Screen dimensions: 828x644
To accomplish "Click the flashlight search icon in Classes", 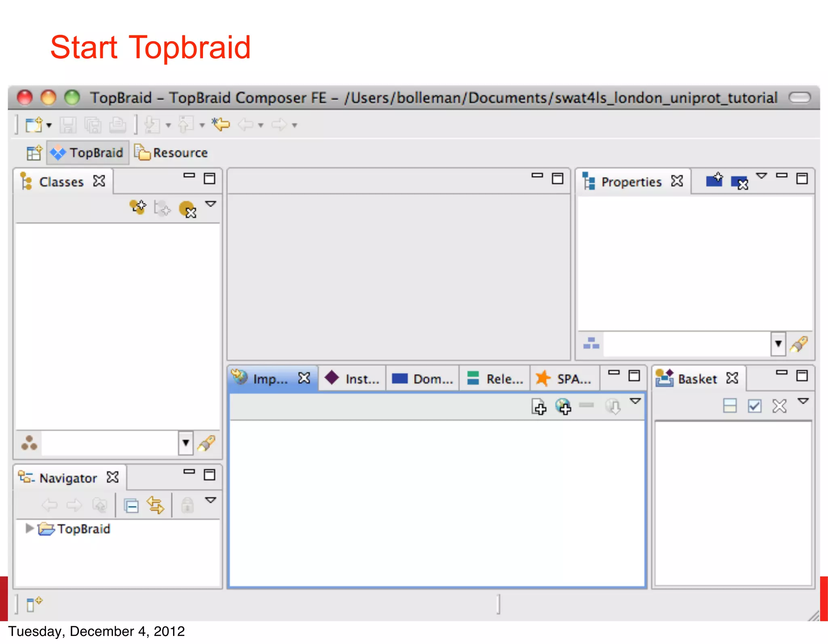I will click(x=206, y=443).
